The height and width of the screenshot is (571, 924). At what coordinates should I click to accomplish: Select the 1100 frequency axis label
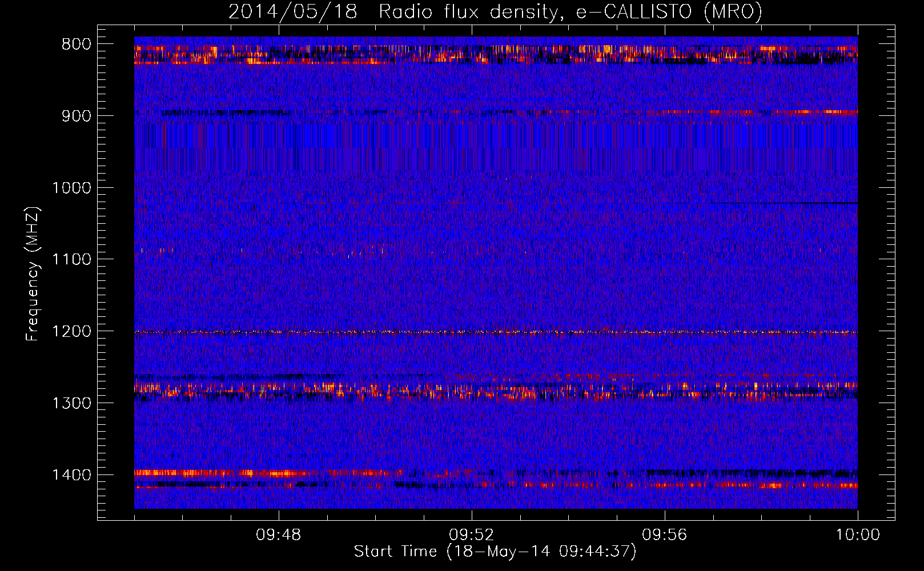[71, 260]
